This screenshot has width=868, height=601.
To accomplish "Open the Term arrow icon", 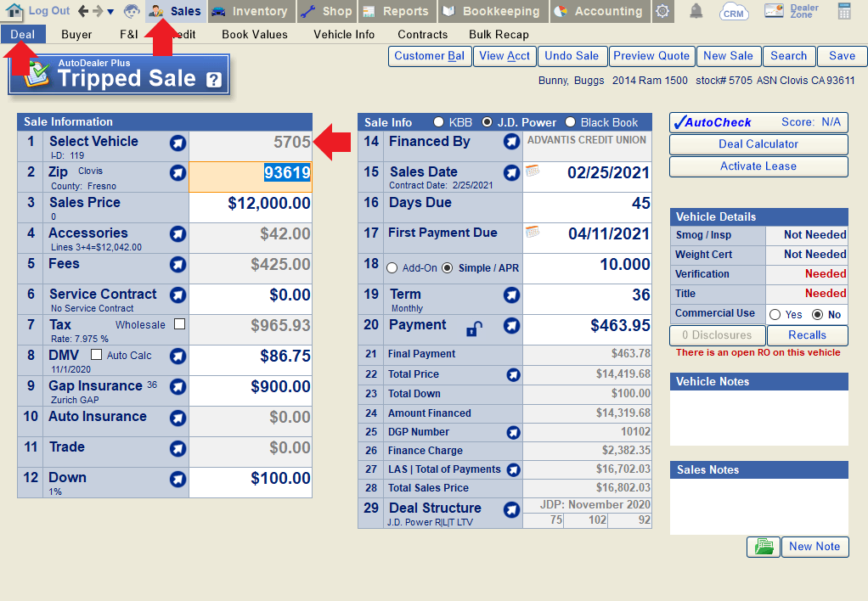I will [511, 295].
